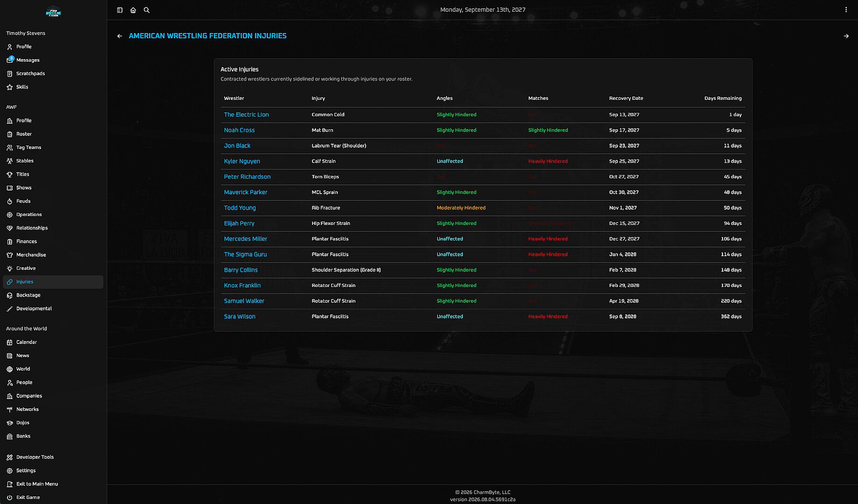The width and height of the screenshot is (858, 504).
Task: Click the Labrum Tear (Shoulder) injury cell
Action: 339,146
